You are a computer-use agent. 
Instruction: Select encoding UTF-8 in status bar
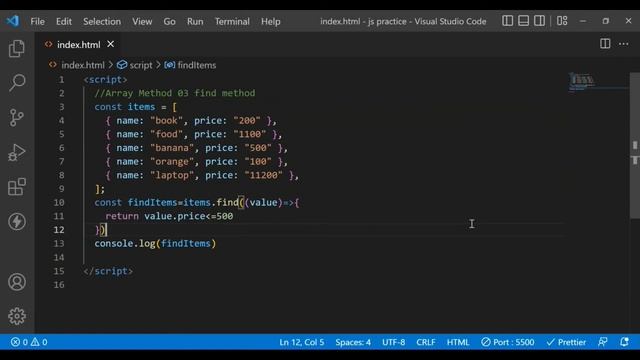[393, 342]
